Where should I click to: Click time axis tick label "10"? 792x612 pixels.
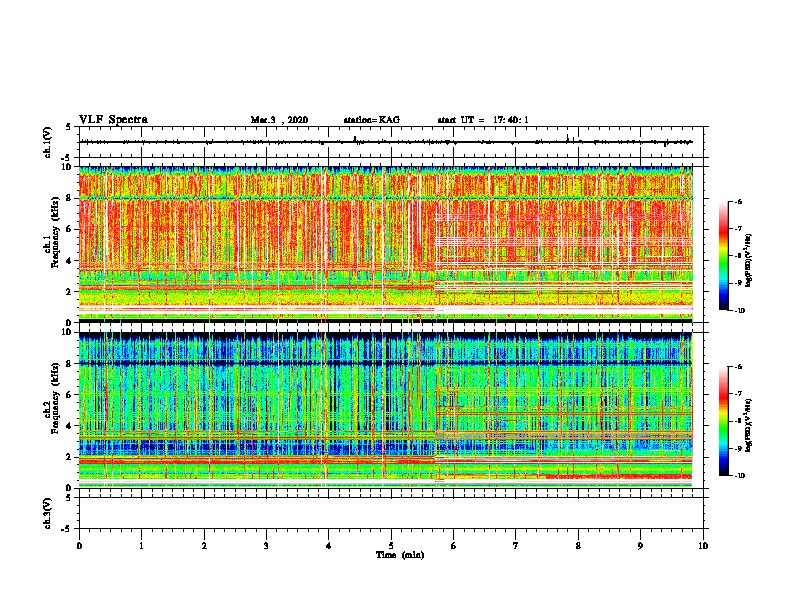click(703, 546)
